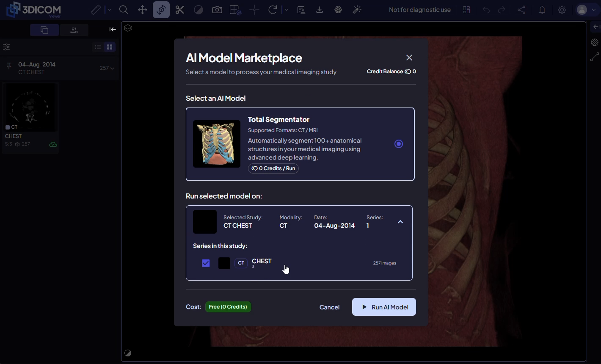Switch series panel to list view
The width and height of the screenshot is (601, 364).
[x=98, y=47]
